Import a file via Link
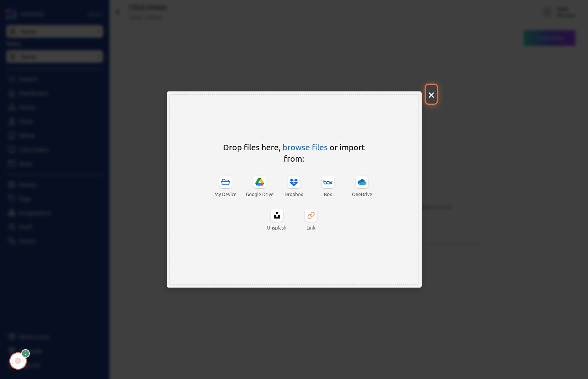Viewport: 588px width, 379px height. (311, 220)
